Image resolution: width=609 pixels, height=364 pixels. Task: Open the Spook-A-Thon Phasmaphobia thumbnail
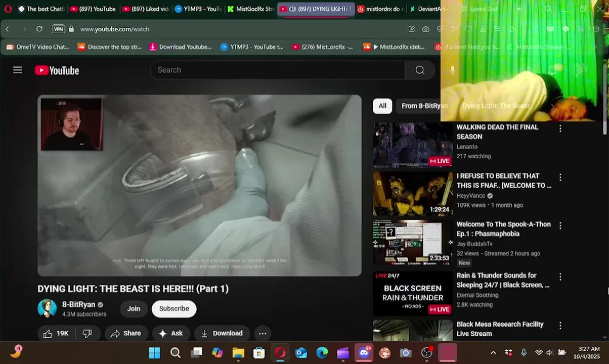click(x=413, y=243)
